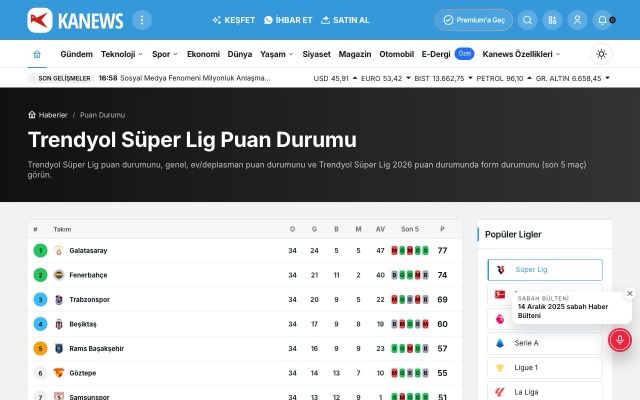Viewport: 640px width, 400px height.
Task: Expand the Teknoloji dropdown menu
Action: 122,54
